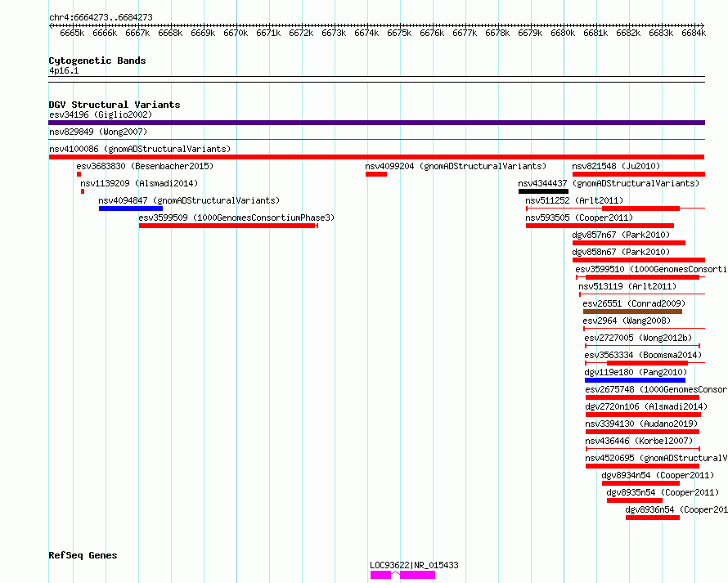The image size is (728, 583).
Task: Open dgv2720n106 (Alsmadi2014) variant
Action: click(x=646, y=406)
